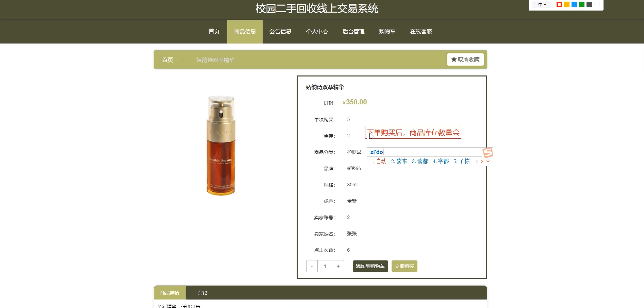The height and width of the screenshot is (308, 644).
Task: Open the 中 language dropdown
Action: 542,5
